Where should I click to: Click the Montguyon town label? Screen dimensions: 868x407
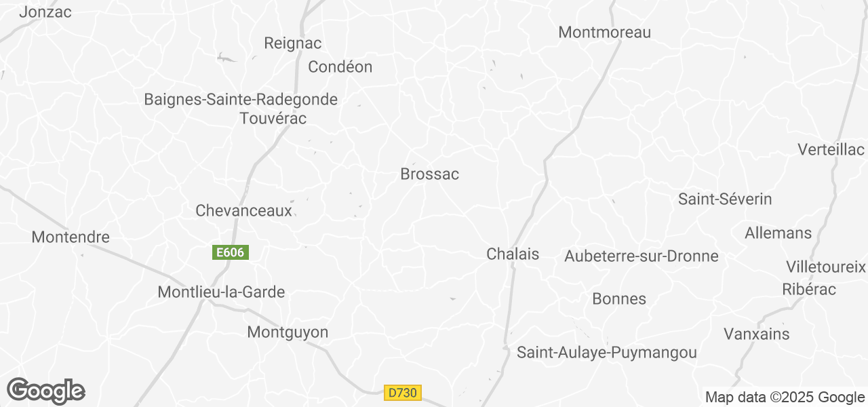[288, 332]
